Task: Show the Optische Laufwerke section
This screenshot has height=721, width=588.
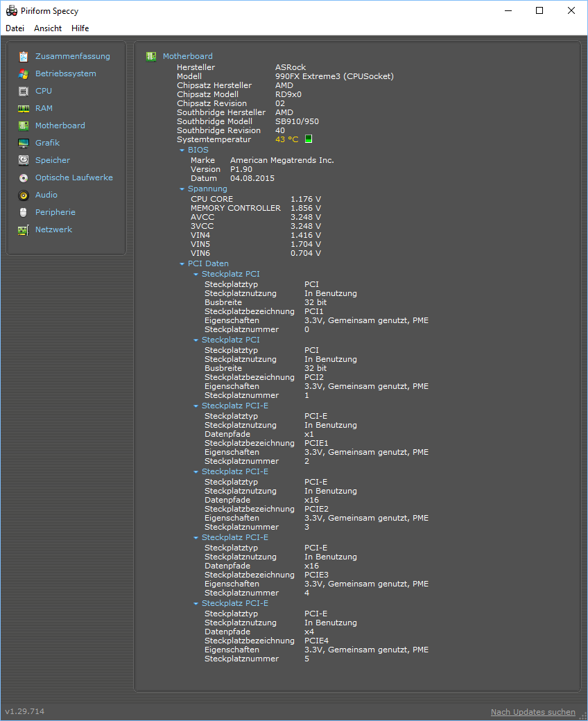Action: pos(74,177)
